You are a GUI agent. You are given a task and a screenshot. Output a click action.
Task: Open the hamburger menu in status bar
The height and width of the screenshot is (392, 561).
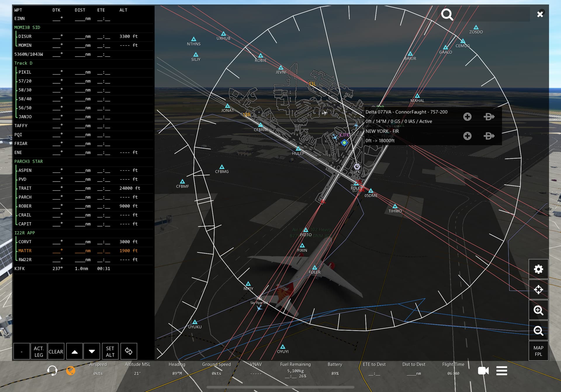click(x=502, y=371)
